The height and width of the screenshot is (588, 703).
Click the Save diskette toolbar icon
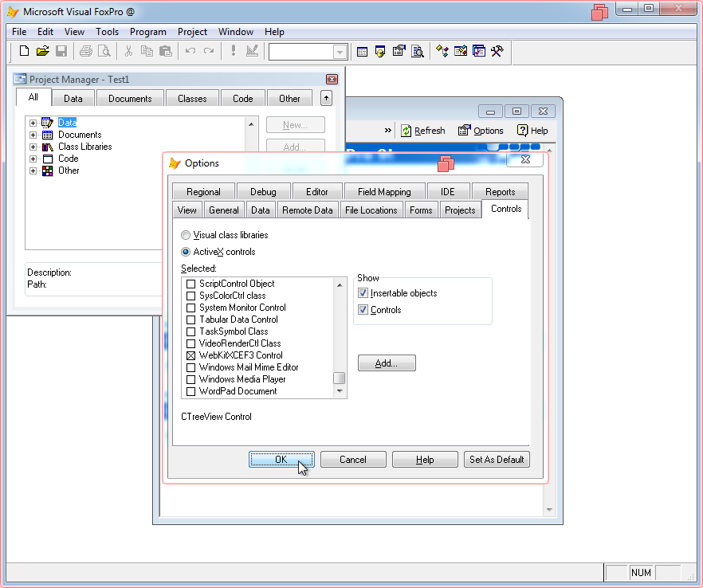pyautogui.click(x=61, y=51)
